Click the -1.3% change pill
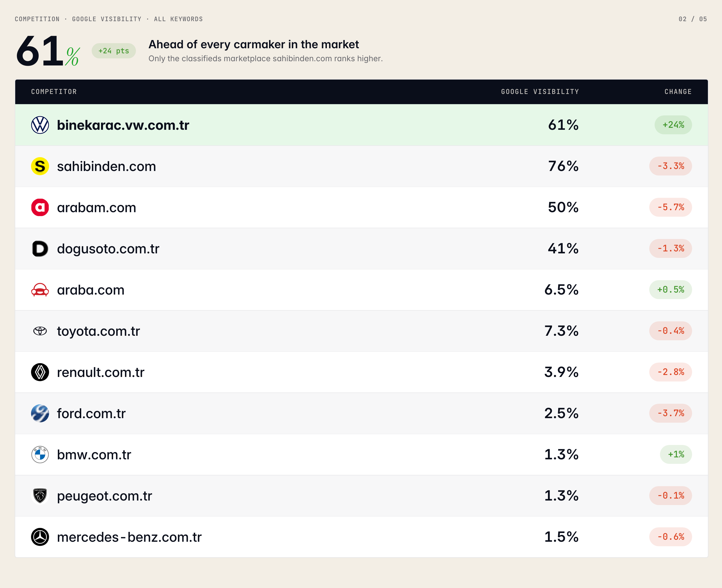This screenshot has width=722, height=588. (x=671, y=248)
